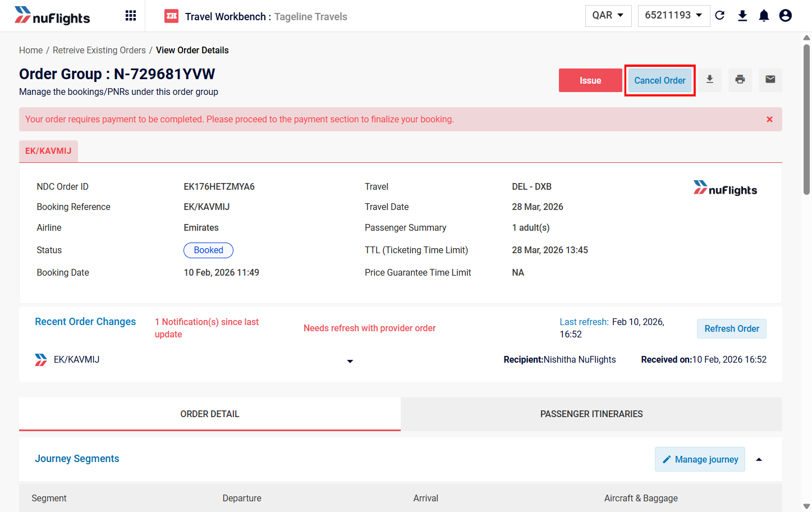Click the refresh icon in top bar
The height and width of the screenshot is (512, 812).
[x=720, y=16]
